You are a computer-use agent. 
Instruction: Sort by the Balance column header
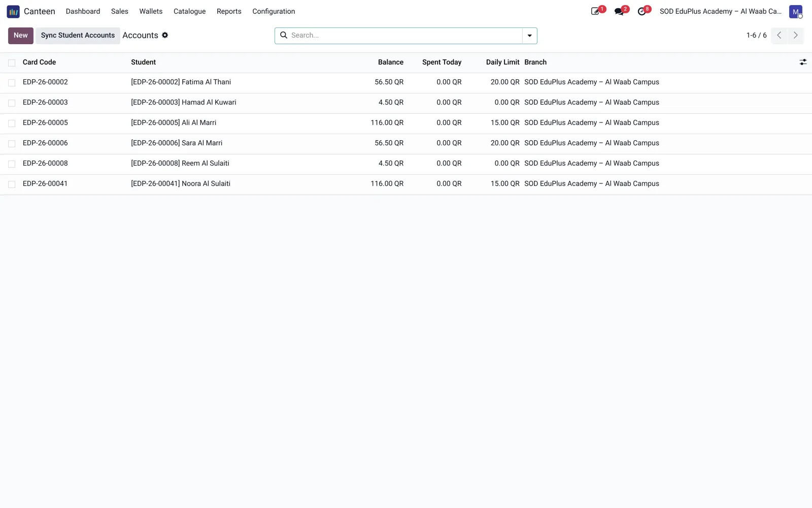click(x=390, y=62)
